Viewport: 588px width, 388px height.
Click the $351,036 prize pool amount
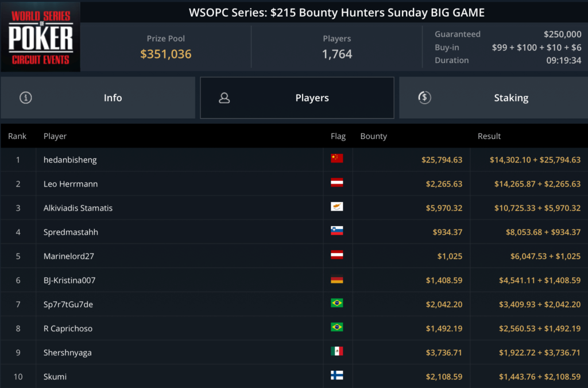click(x=166, y=55)
